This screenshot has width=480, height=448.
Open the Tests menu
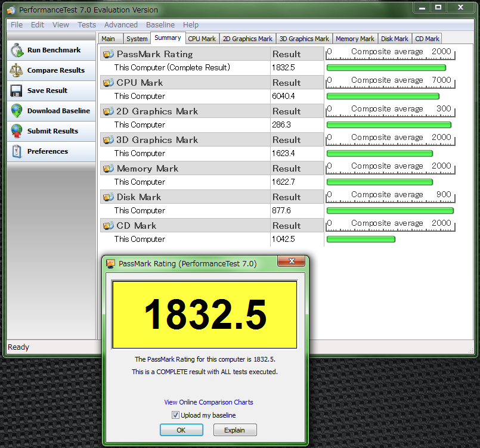point(86,25)
